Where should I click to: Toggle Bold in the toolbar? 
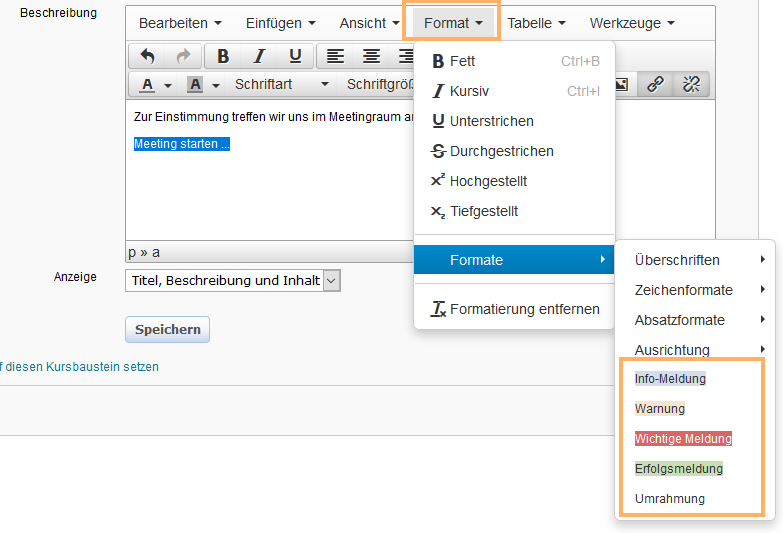223,56
